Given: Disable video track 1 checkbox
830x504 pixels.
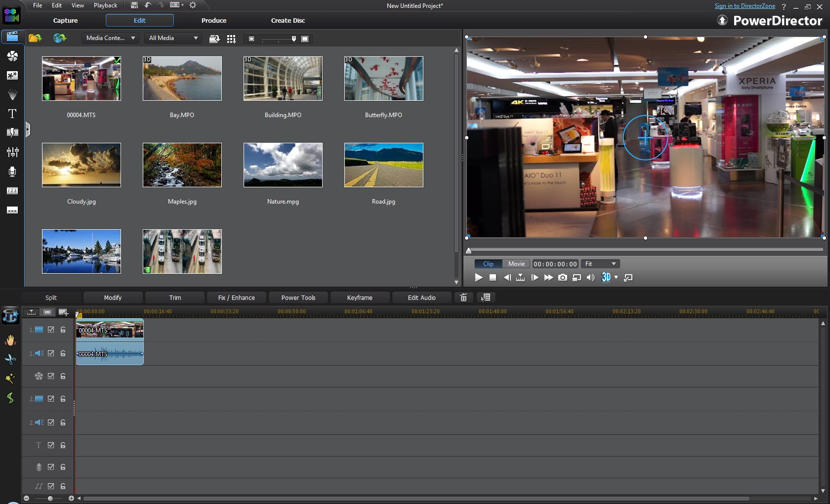Looking at the screenshot, I should coord(51,330).
